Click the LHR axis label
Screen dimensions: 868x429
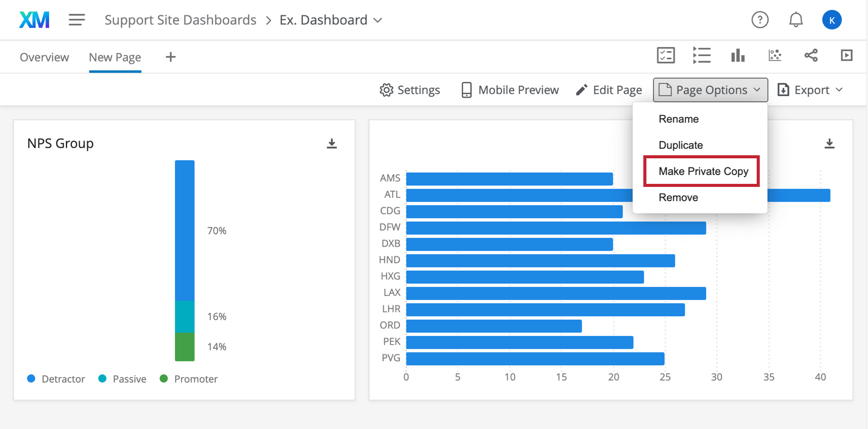coord(391,309)
